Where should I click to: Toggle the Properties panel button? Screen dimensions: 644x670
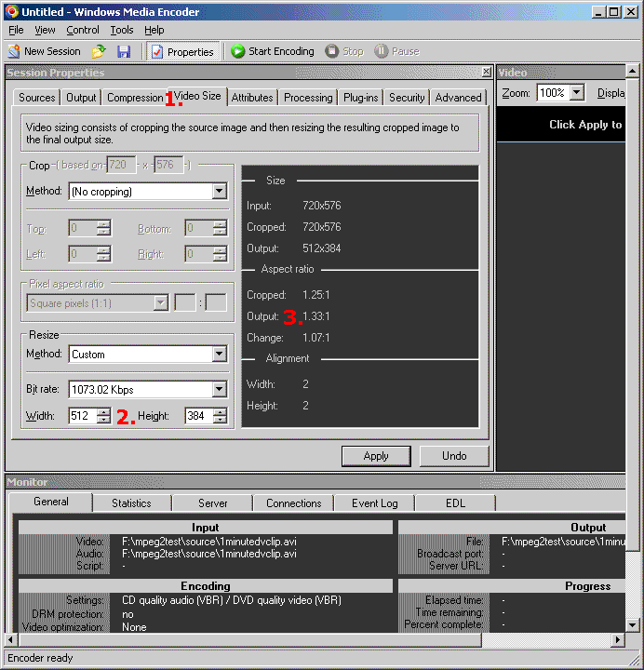point(183,52)
